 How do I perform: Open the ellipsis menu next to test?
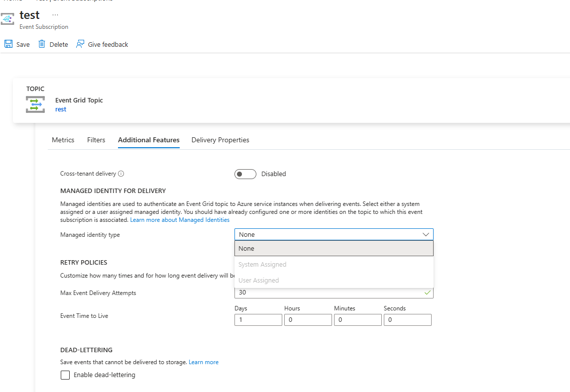(x=55, y=15)
